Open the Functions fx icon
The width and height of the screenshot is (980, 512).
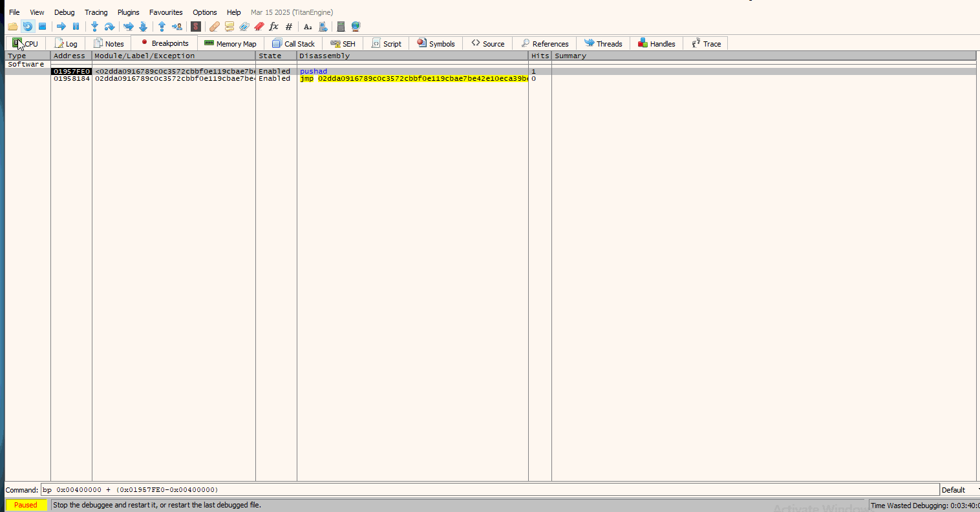pyautogui.click(x=273, y=27)
